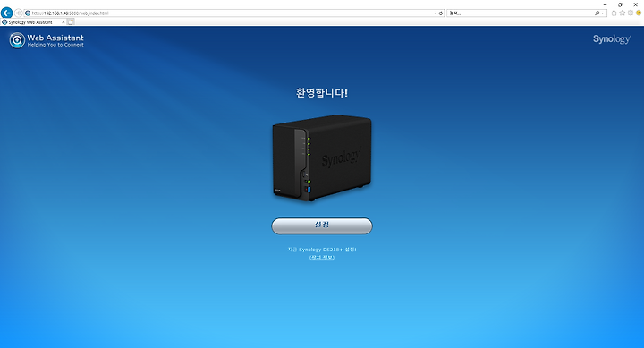Click the smiley feedback icon
Image resolution: width=644 pixels, height=348 pixels.
(639, 13)
